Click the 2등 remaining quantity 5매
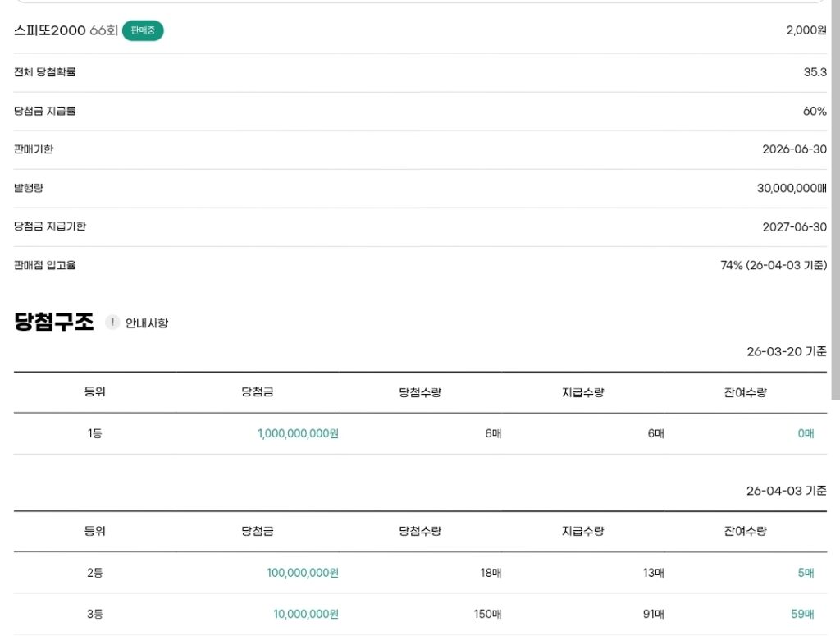The width and height of the screenshot is (840, 636). [x=806, y=573]
